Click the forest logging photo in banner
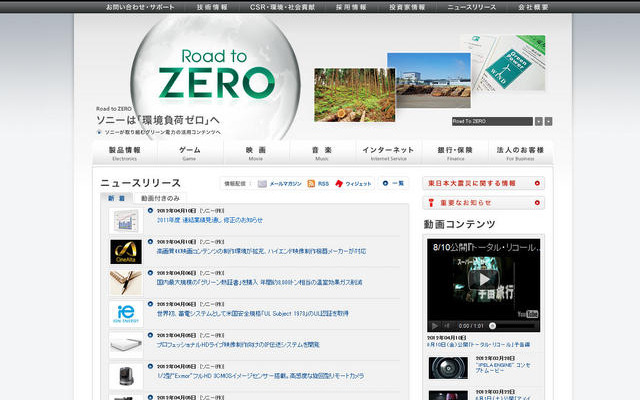 pyautogui.click(x=355, y=95)
